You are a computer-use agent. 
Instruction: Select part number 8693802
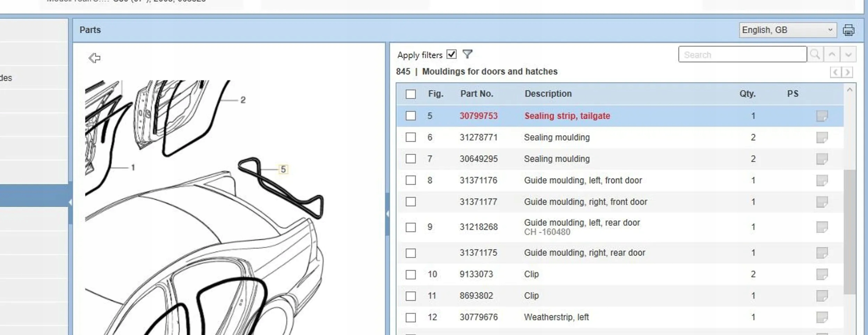[x=476, y=296]
